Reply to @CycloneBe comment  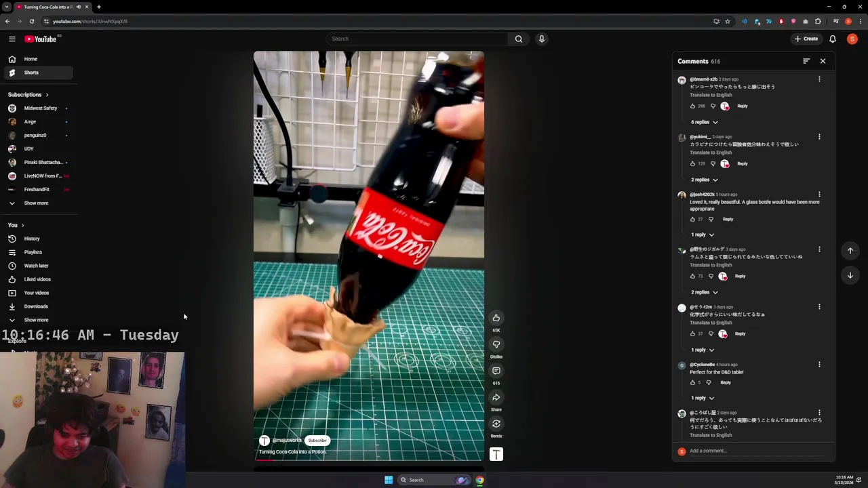click(726, 382)
